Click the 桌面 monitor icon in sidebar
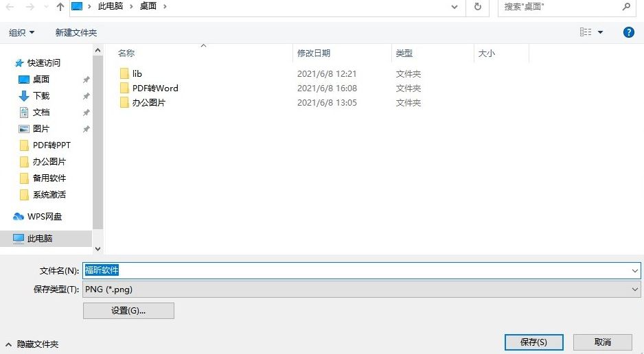 [24, 80]
